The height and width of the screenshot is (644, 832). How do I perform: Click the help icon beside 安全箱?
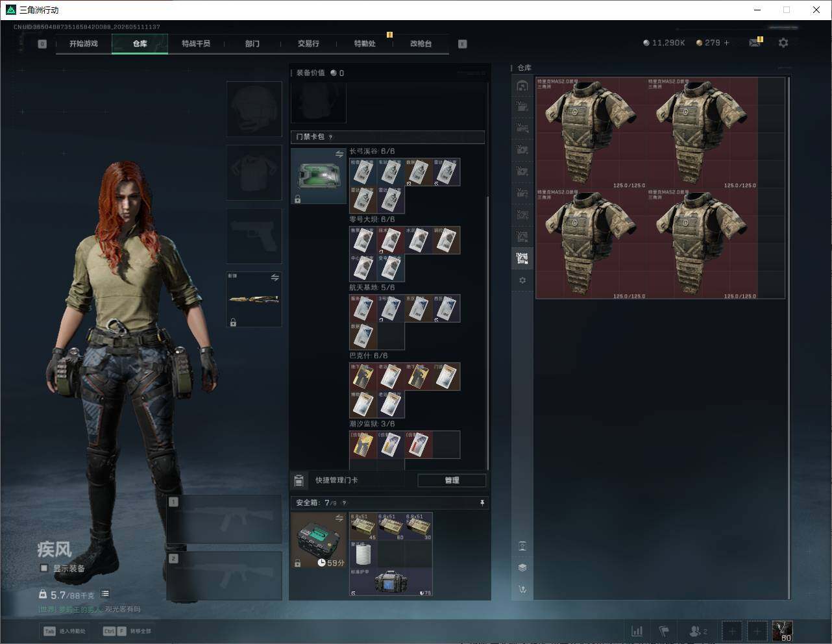(344, 502)
